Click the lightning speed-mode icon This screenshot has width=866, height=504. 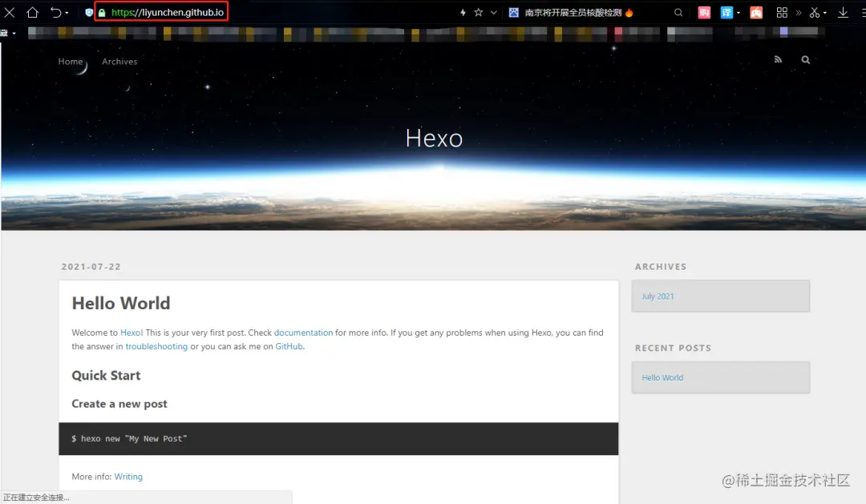click(x=463, y=12)
